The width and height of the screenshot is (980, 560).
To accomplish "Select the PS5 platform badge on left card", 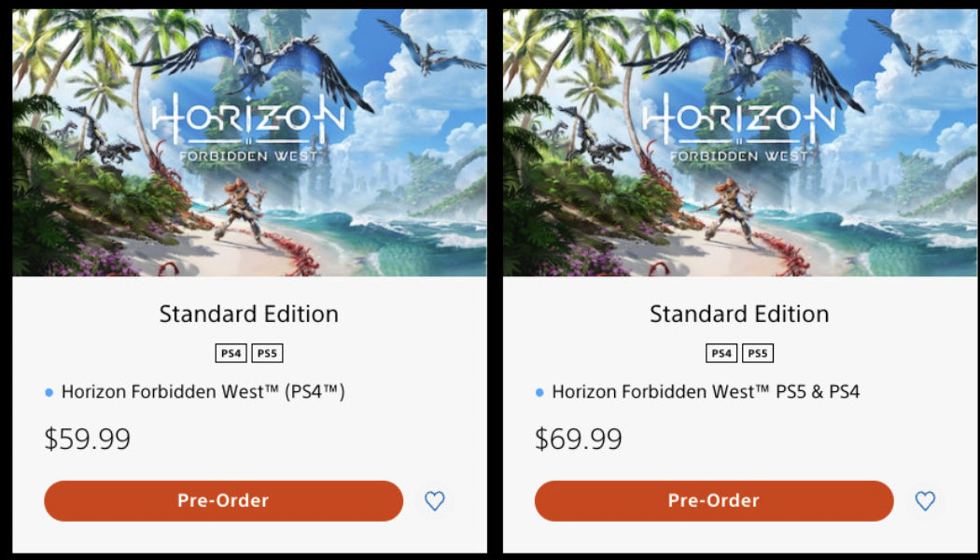I will (268, 353).
